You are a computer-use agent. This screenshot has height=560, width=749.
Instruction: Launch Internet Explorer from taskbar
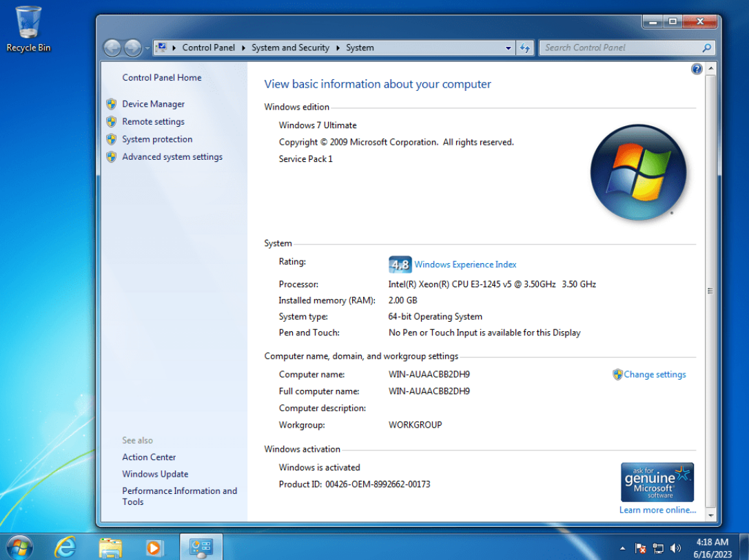(x=65, y=547)
